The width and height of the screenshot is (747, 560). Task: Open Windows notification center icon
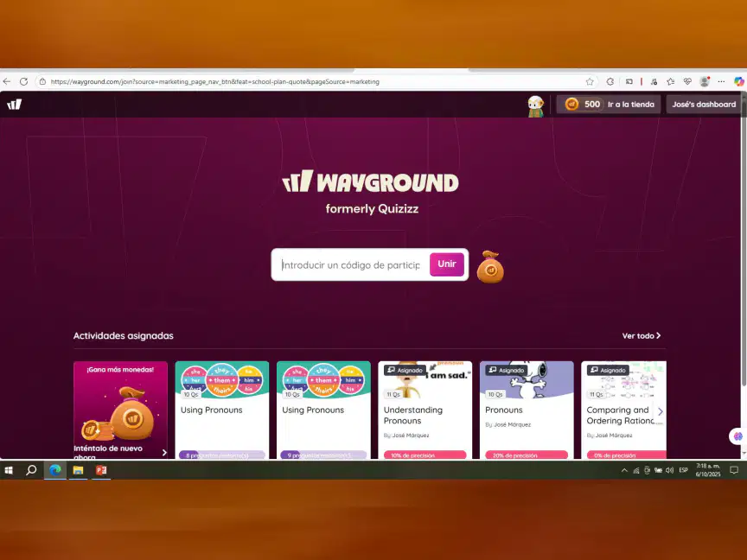point(734,470)
